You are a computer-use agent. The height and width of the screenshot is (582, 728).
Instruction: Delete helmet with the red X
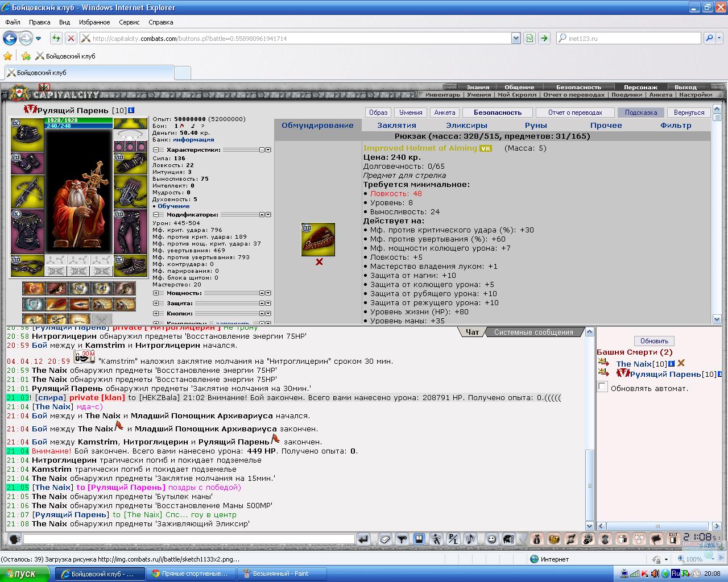point(319,262)
